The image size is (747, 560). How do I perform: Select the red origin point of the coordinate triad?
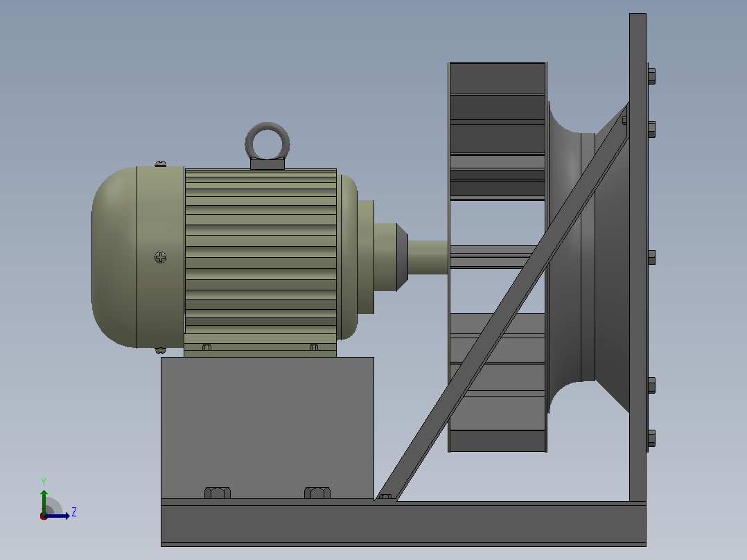pos(44,516)
